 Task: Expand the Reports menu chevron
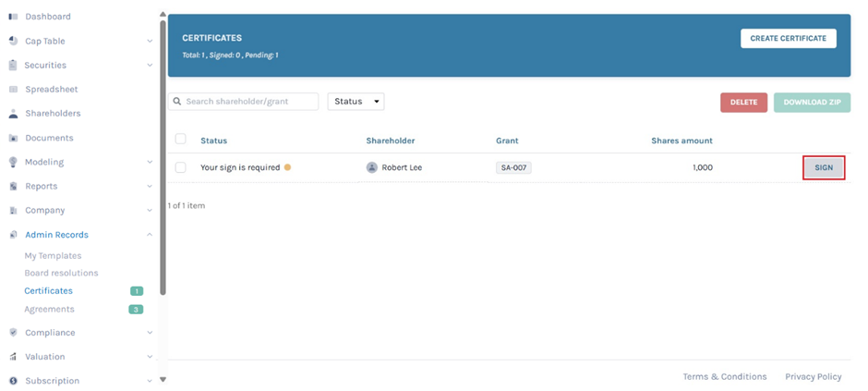point(150,186)
